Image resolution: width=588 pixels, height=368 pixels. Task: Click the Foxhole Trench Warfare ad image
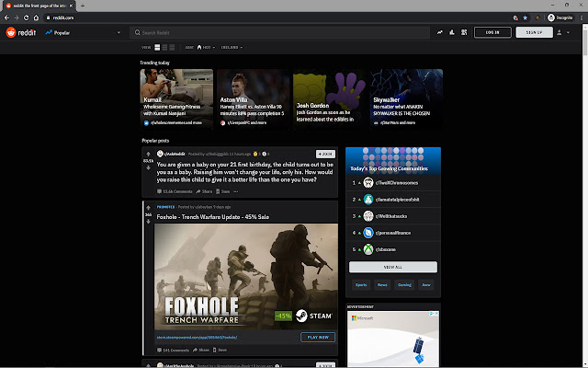pos(246,277)
